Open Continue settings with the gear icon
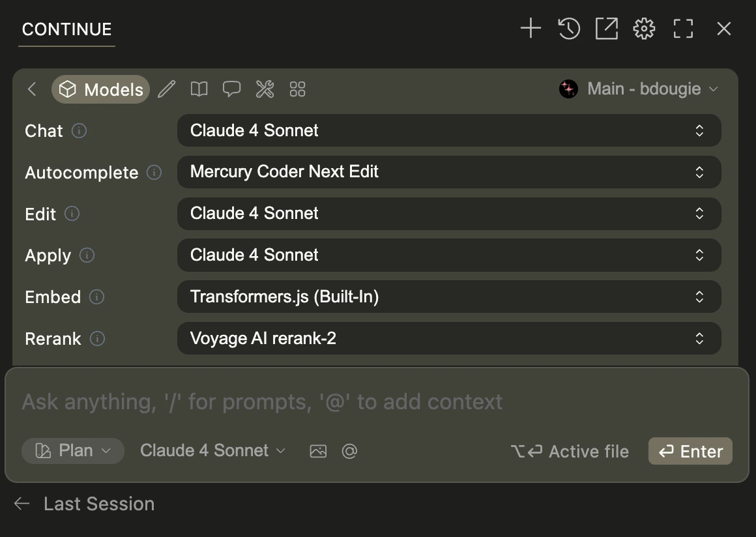The image size is (756, 537). pyautogui.click(x=644, y=29)
